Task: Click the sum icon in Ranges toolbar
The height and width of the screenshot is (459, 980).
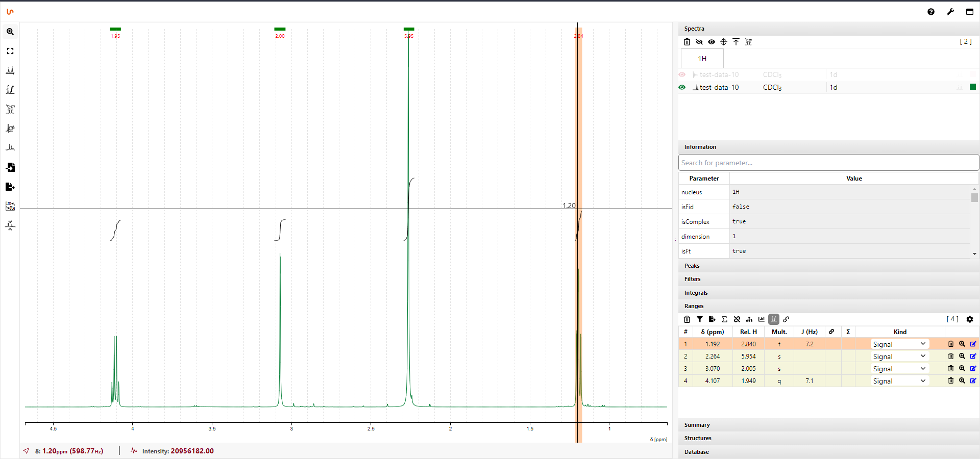Action: coord(724,319)
